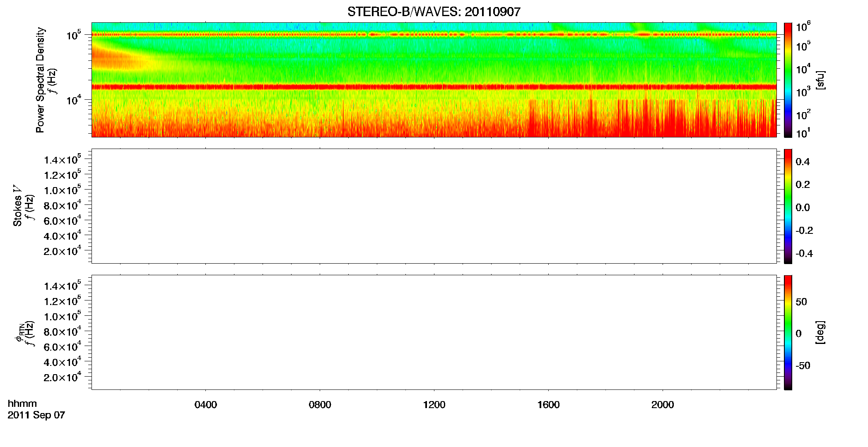Click the 0.4 value on Stokes color bar
Image resolution: width=868 pixels, height=447 pixels.
[803, 162]
